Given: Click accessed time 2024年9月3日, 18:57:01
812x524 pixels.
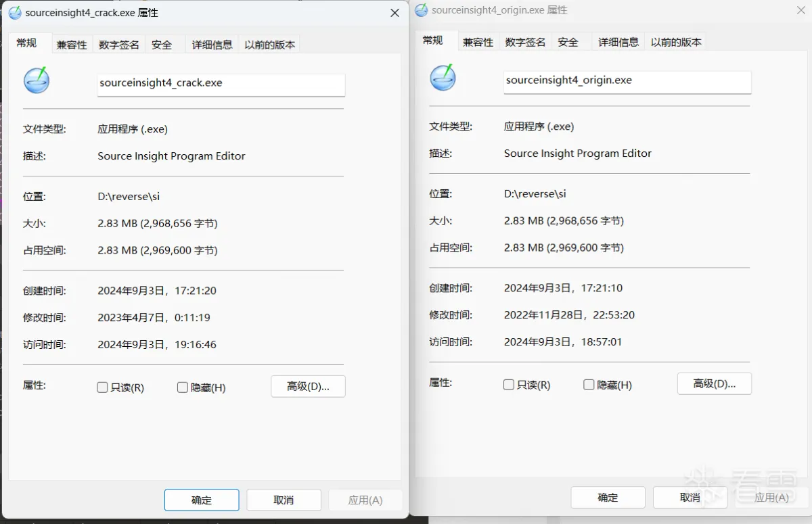Looking at the screenshot, I should [563, 342].
